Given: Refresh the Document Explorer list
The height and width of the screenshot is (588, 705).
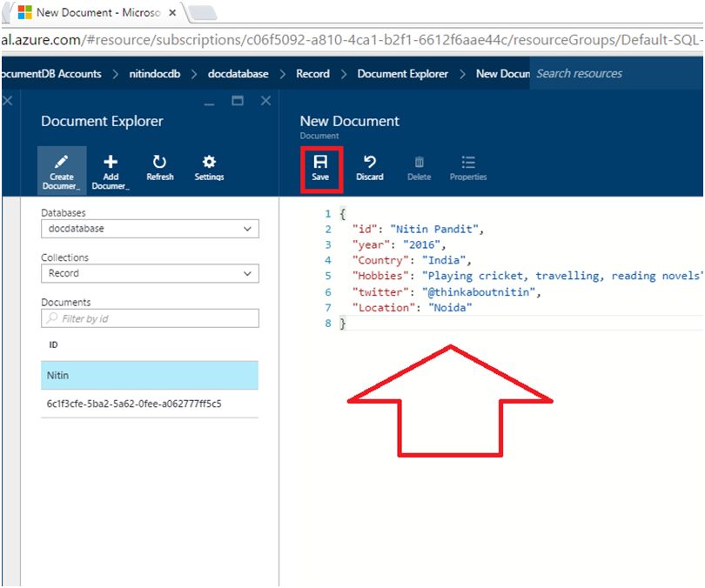Looking at the screenshot, I should click(x=159, y=168).
